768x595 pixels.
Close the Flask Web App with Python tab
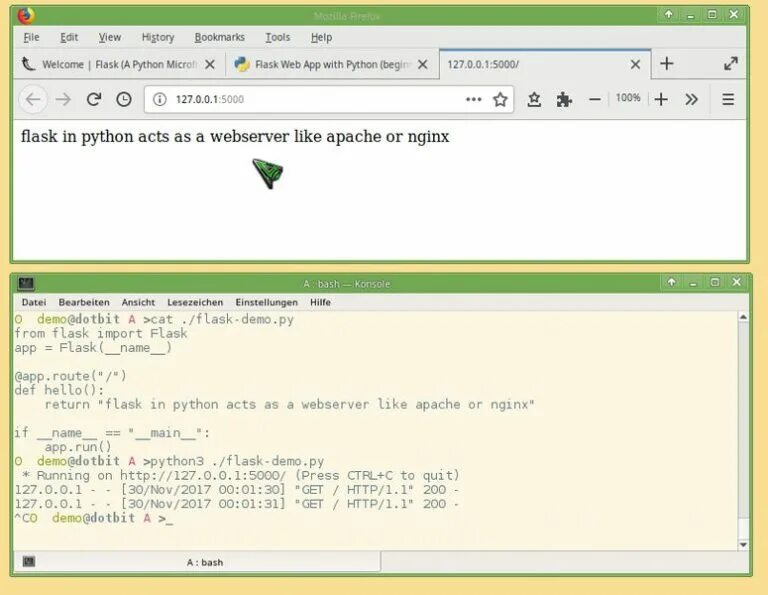[x=423, y=64]
